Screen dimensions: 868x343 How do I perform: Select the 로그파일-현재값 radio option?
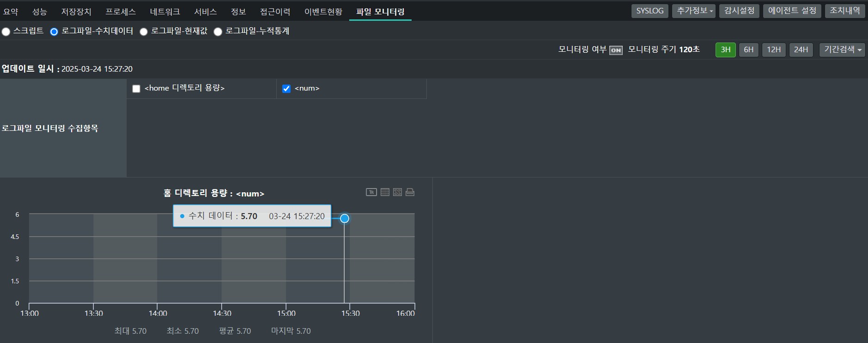click(x=144, y=32)
